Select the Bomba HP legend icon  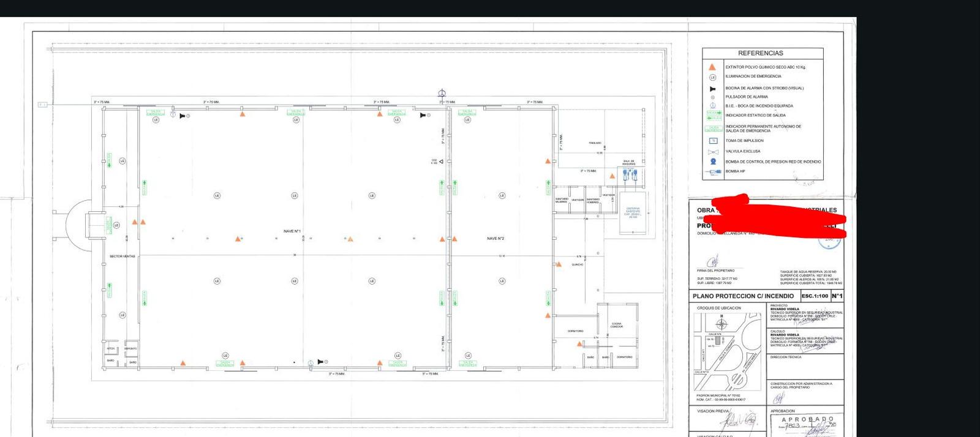(x=714, y=171)
